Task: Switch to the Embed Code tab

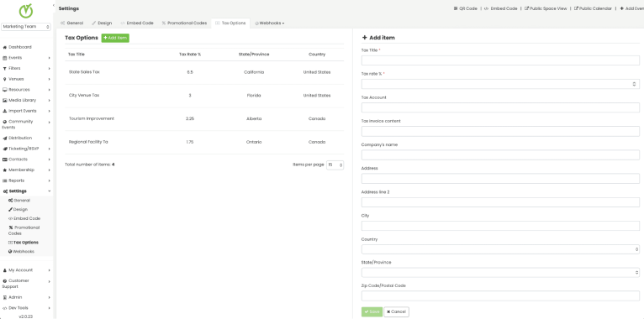Action: (x=137, y=23)
